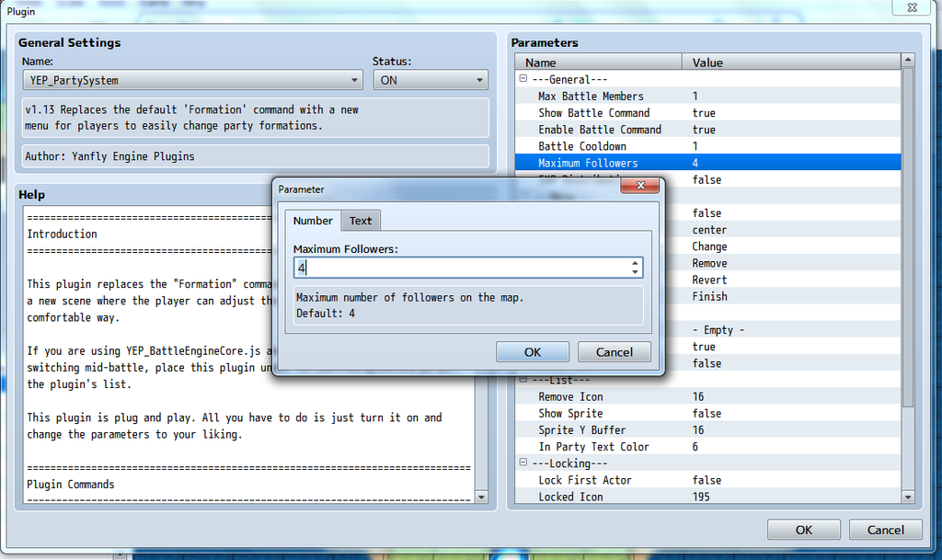942x560 pixels.
Task: Click the Maximum Followers number field
Action: 460,268
